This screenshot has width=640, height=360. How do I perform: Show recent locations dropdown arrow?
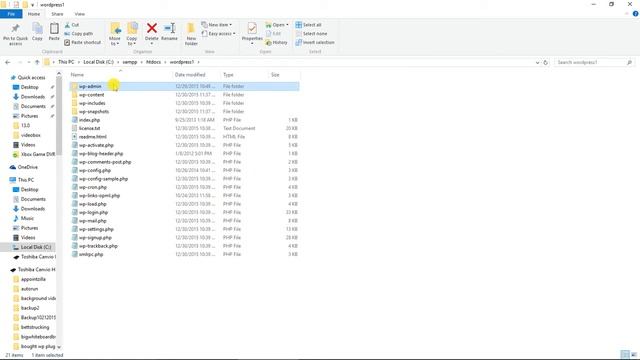click(29, 62)
